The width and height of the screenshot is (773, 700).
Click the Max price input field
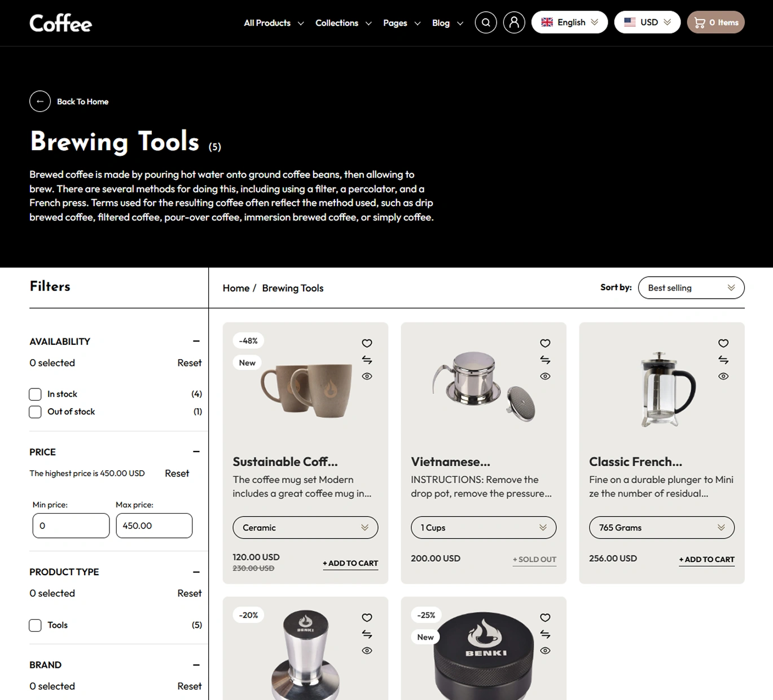point(154,526)
